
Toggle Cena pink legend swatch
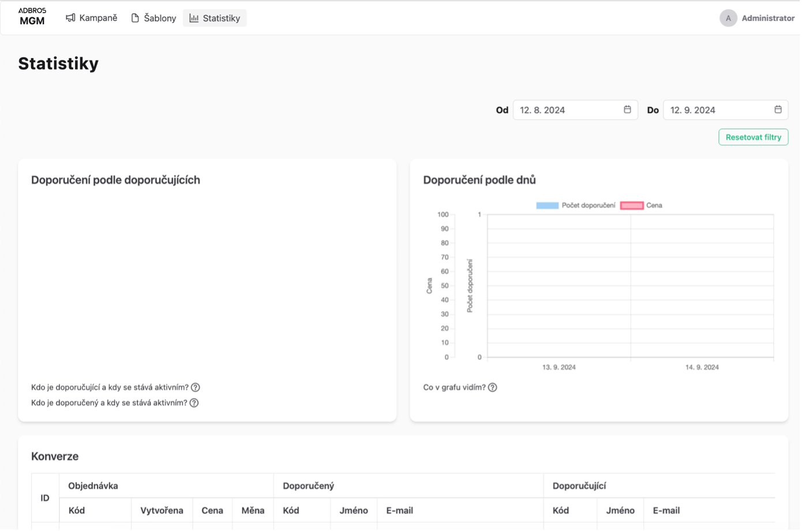[632, 205]
